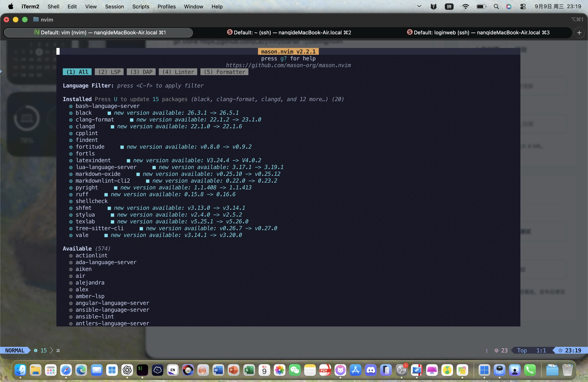This screenshot has height=382, width=588.
Task: Click the angular-language-server available package
Action: pos(109,303)
